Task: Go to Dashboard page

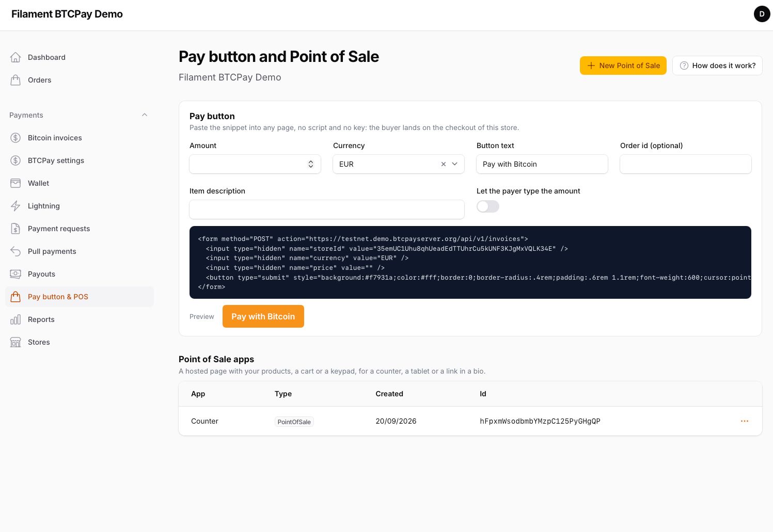Action: [x=80, y=57]
